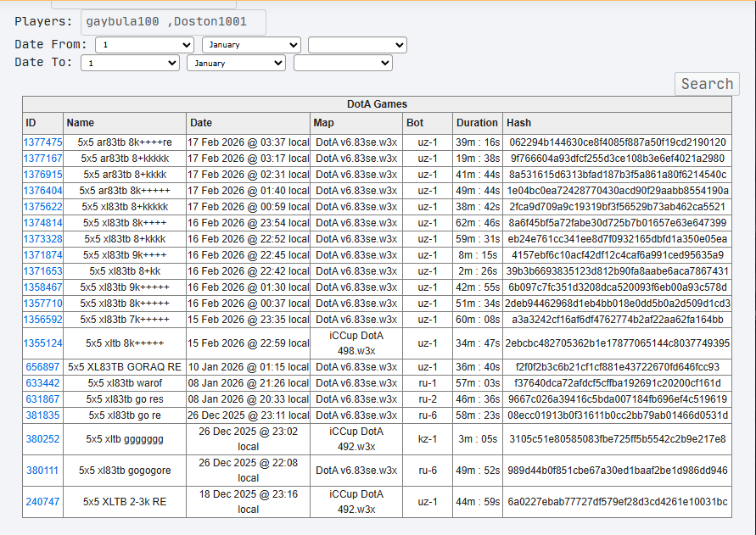This screenshot has width=756, height=535.
Task: Click date '18 Dec 2025 @ 23:16 local'
Action: (x=248, y=502)
